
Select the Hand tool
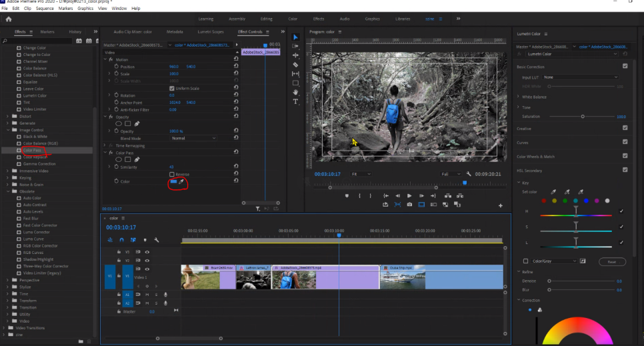click(x=295, y=92)
